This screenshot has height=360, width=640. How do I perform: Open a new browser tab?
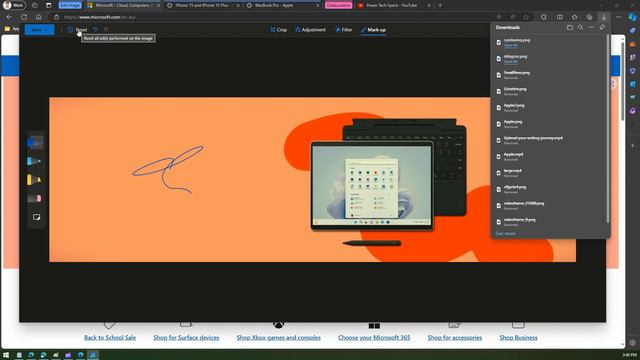click(440, 5)
